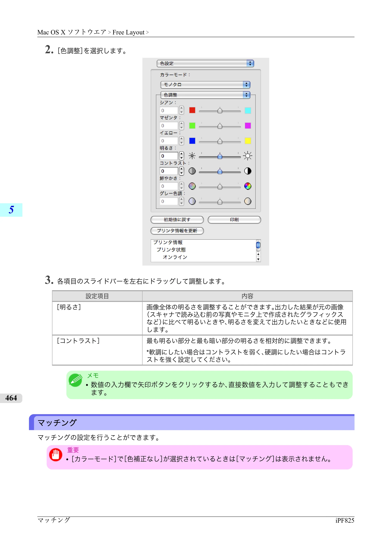Image resolution: width=392 pixels, height=554 pixels.
Task: Click the コントラスト slider thumb
Action: pos(220,171)
